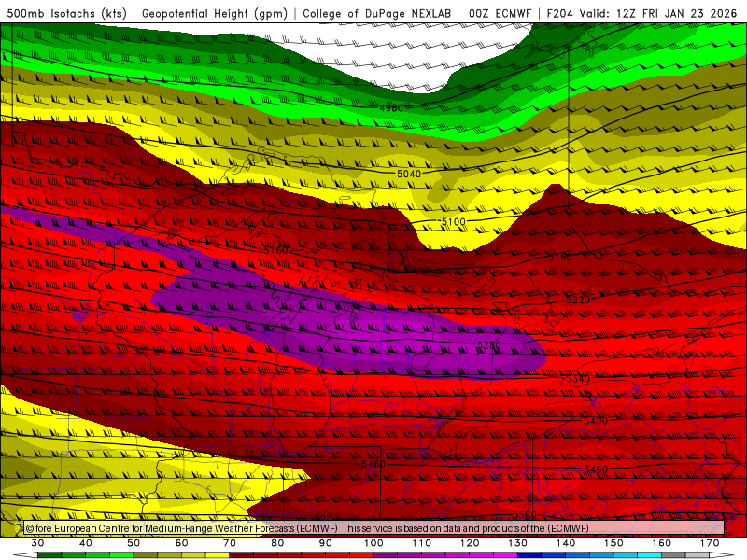This screenshot has height=560, width=747.
Task: Select the 'Geopotential Height (gpm)' title label
Action: coord(215,13)
